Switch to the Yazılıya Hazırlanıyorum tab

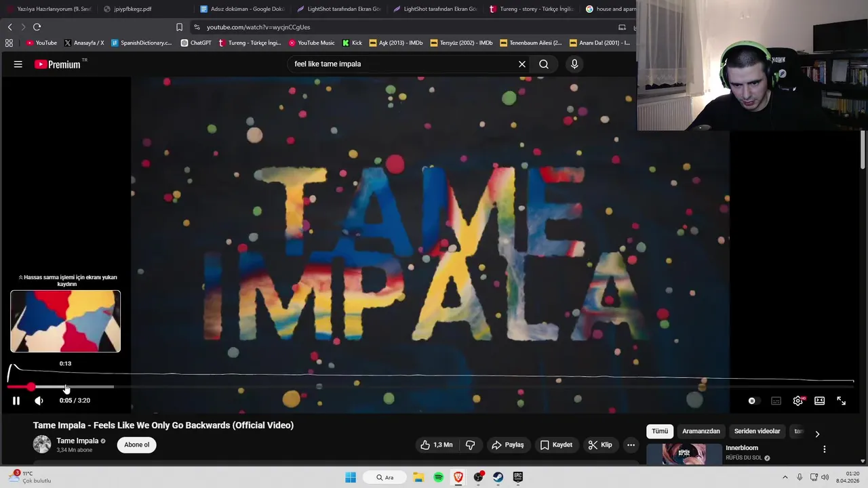[x=49, y=9]
